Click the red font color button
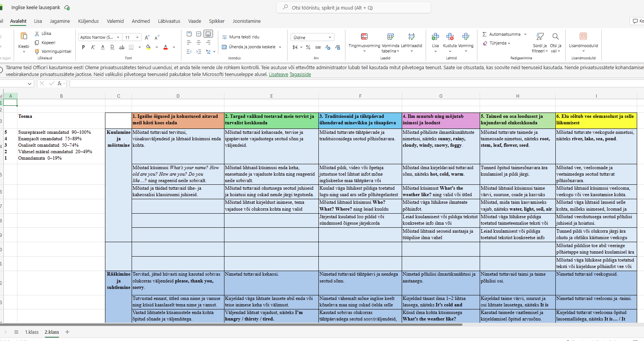The width and height of the screenshot is (644, 341). click(x=165, y=47)
